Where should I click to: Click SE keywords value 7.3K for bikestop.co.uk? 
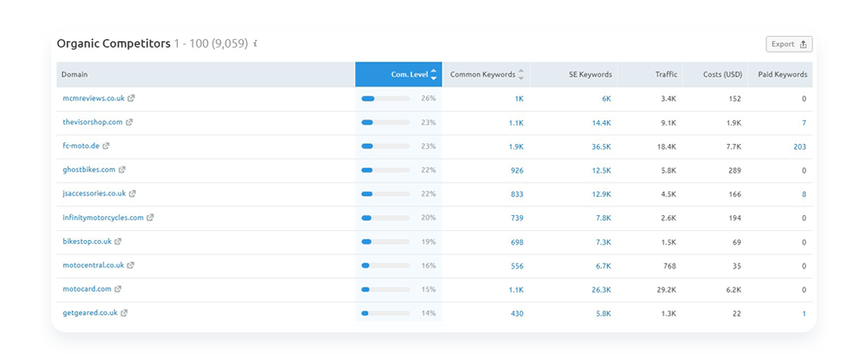click(603, 241)
